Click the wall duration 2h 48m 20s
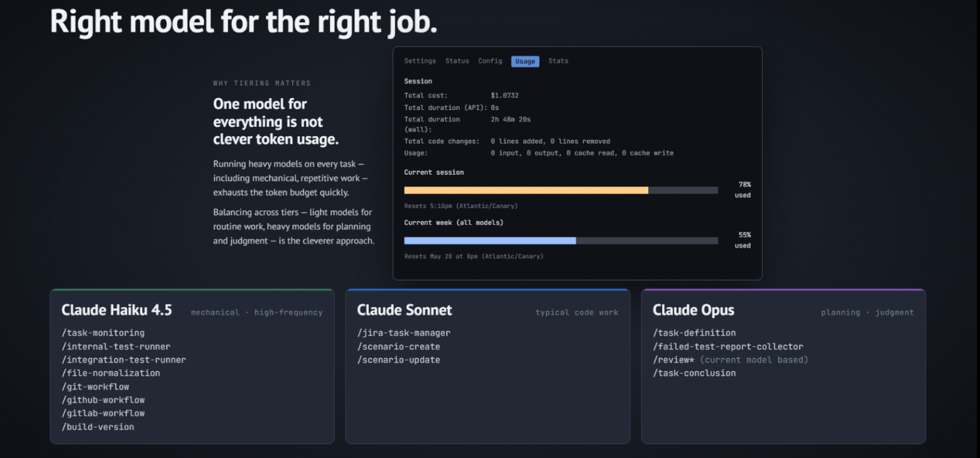The image size is (980, 458). [511, 119]
